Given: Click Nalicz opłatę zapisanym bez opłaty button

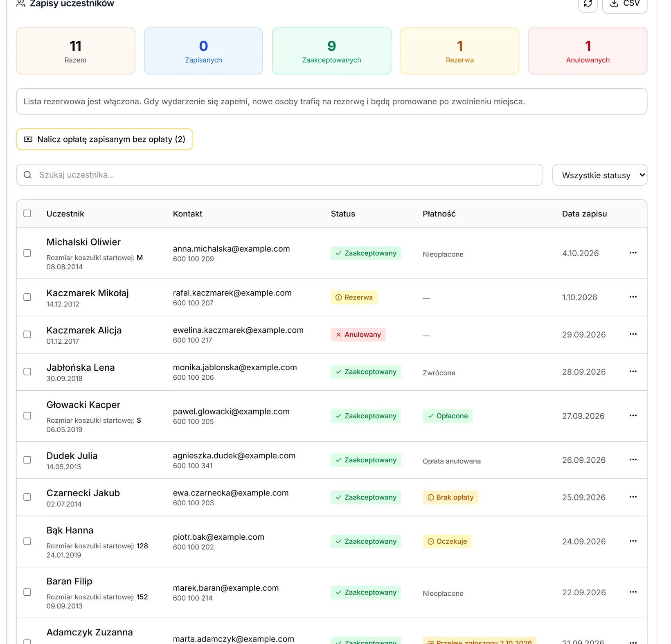Looking at the screenshot, I should 104,140.
